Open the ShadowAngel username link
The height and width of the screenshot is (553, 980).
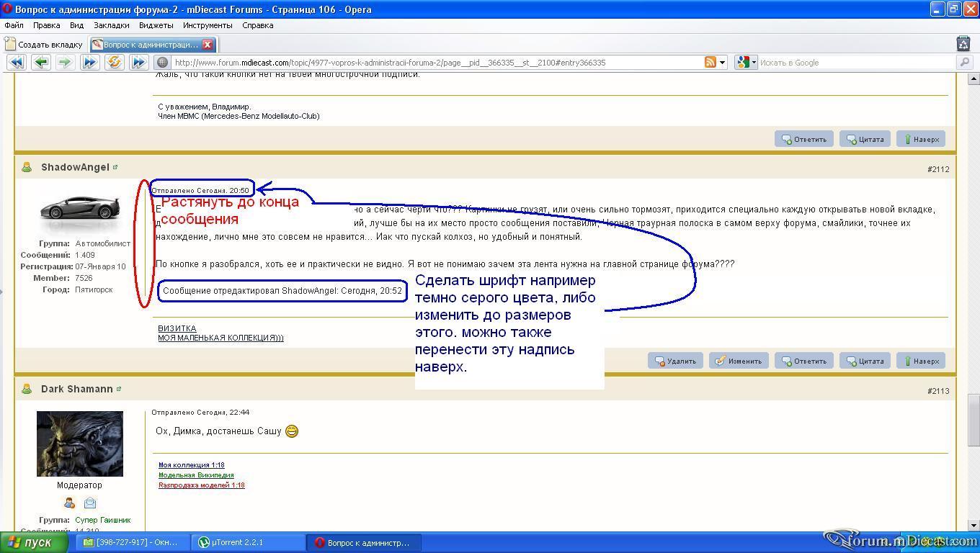75,167
